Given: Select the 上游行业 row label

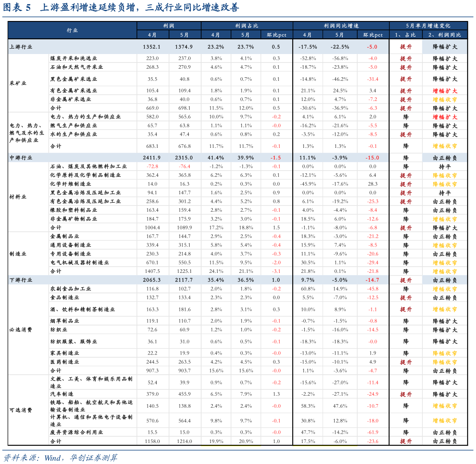Looking at the screenshot, I should click(x=21, y=47).
